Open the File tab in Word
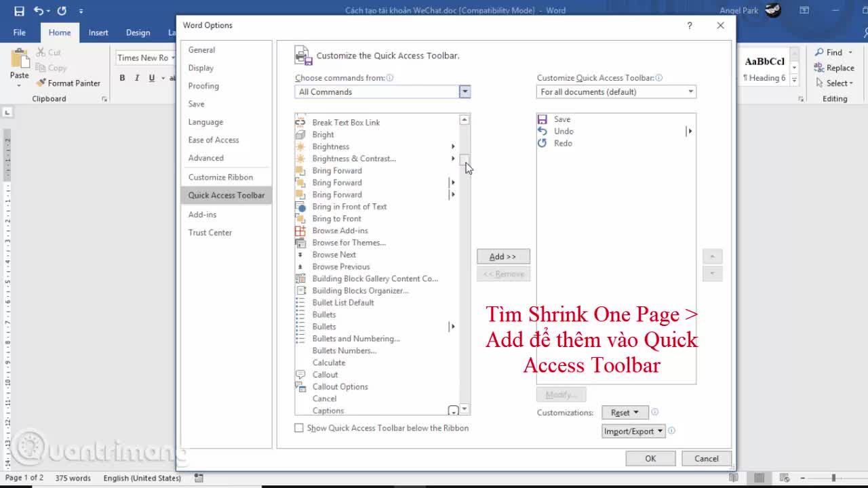Screen dimensions: 868x488 [20, 33]
